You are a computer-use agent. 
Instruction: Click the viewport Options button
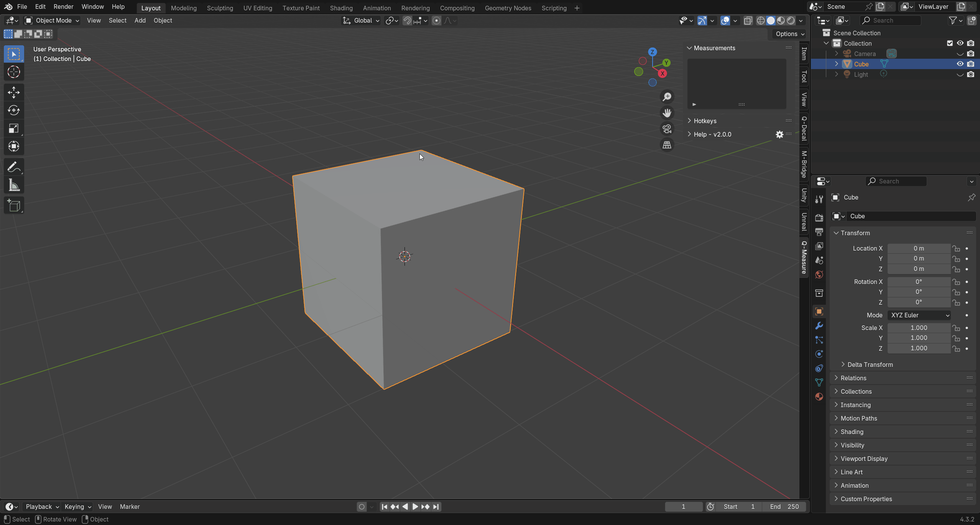click(x=790, y=34)
